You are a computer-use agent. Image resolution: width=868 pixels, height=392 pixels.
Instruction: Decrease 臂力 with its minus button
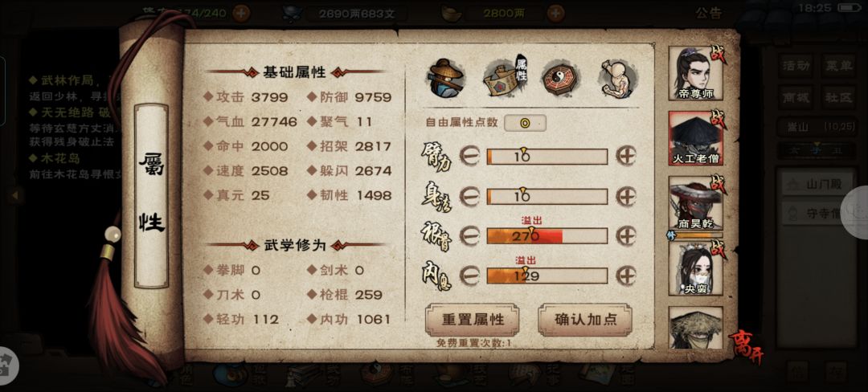pyautogui.click(x=469, y=156)
